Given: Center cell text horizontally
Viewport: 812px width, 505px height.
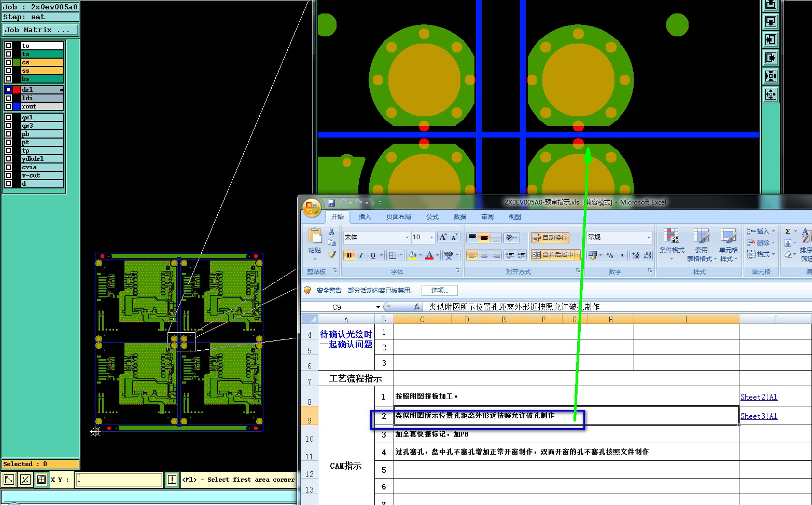Looking at the screenshot, I should click(x=484, y=255).
